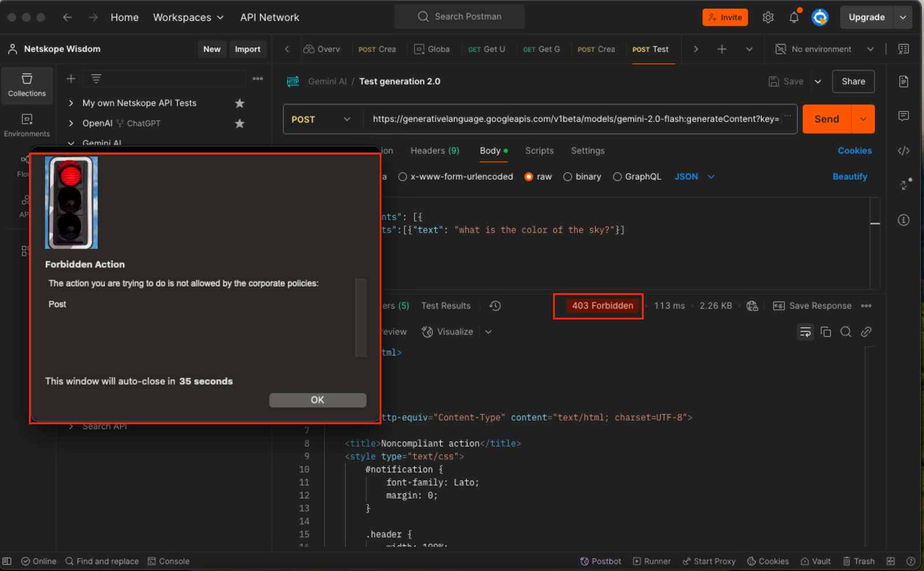Expand the OpenAI collection
924x571 pixels.
71,123
